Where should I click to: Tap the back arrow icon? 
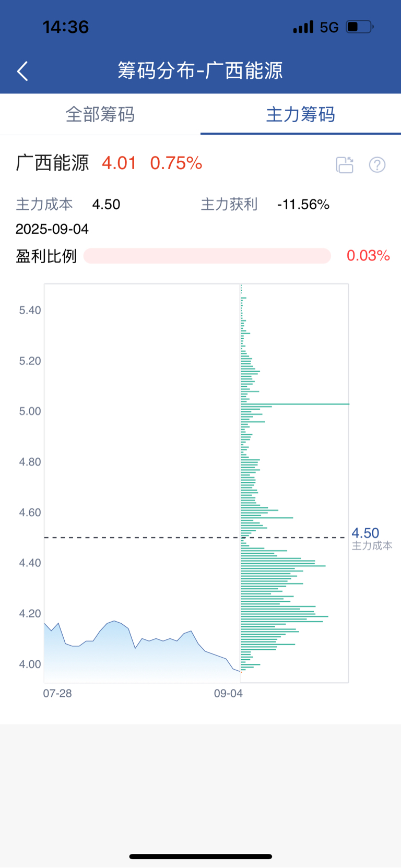(22, 71)
